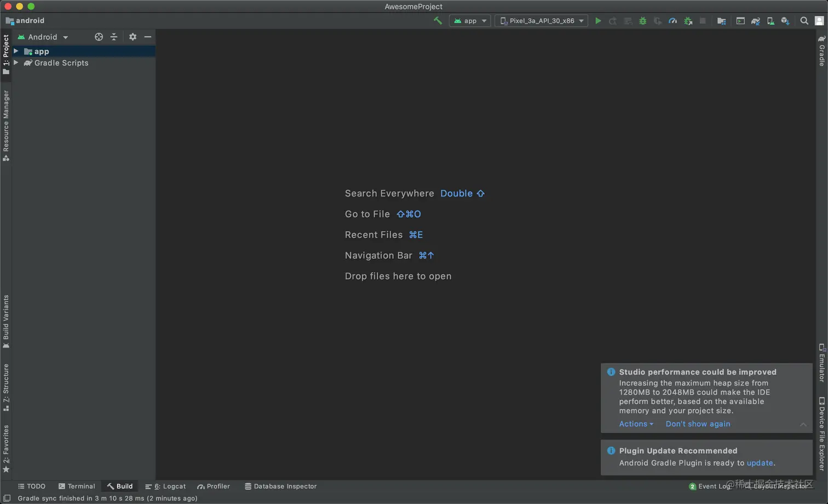Click Apply Code Changes icon
Image resolution: width=828 pixels, height=504 pixels.
click(x=628, y=21)
